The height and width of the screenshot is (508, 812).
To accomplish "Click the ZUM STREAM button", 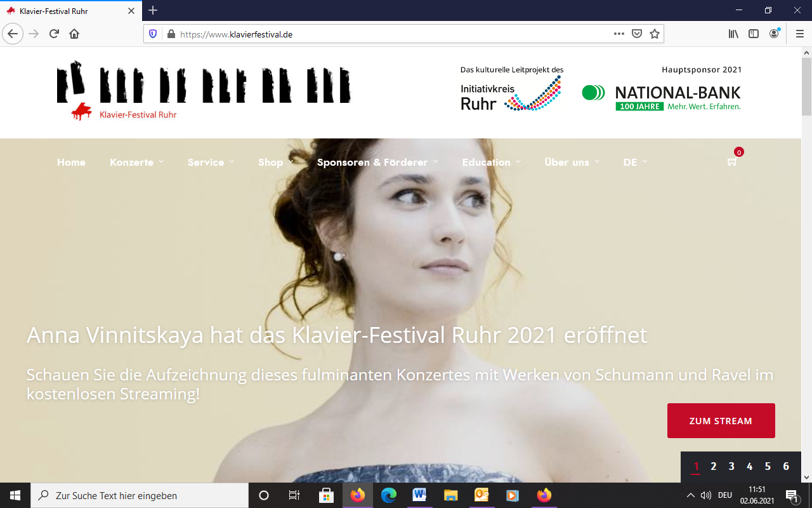I will coord(721,420).
